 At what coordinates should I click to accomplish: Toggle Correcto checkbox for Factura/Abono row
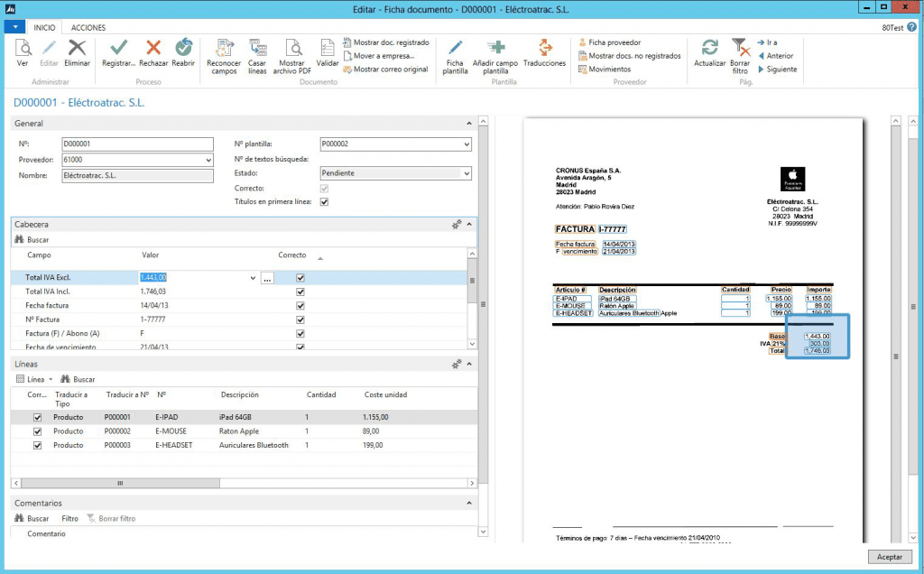(x=300, y=334)
